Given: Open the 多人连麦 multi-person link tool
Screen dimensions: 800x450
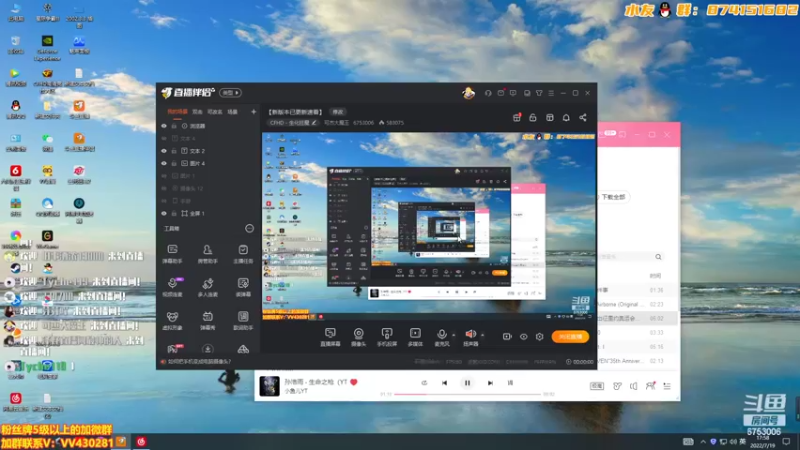Looking at the screenshot, I should (208, 287).
